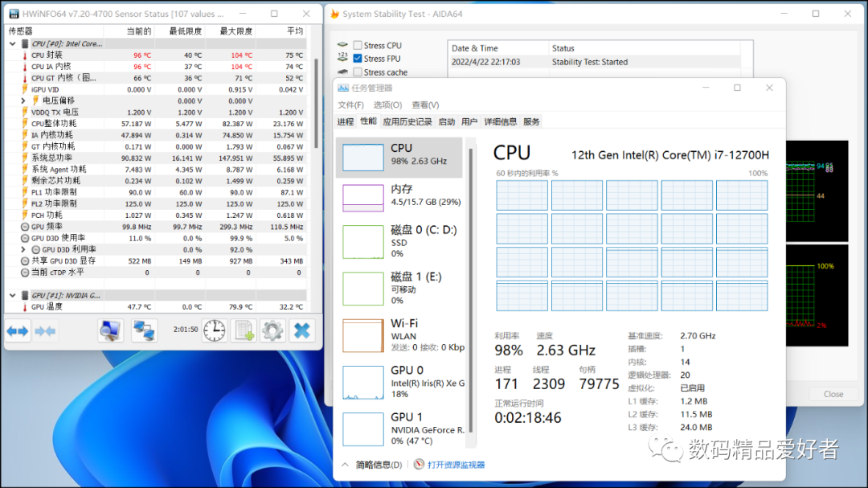The image size is (868, 488).
Task: Click the chip icon beside CPU [#0] header
Action: (25, 43)
